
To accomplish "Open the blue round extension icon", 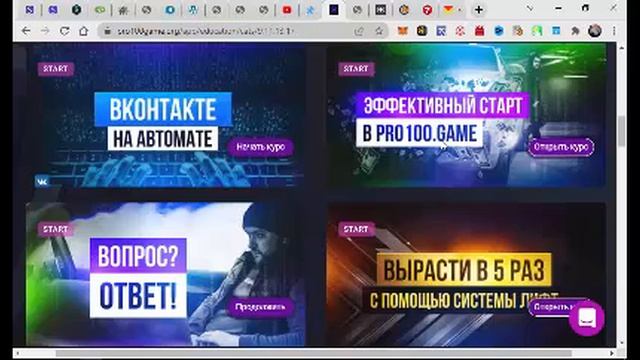I will coord(499,31).
